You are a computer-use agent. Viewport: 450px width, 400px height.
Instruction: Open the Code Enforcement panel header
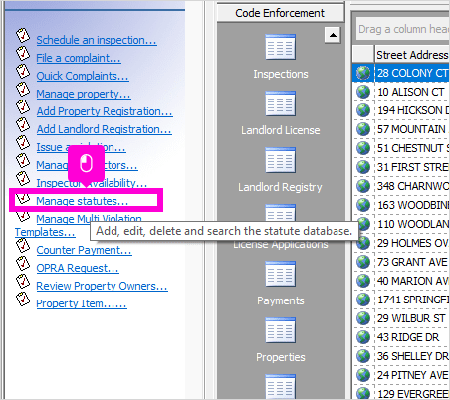[x=280, y=13]
